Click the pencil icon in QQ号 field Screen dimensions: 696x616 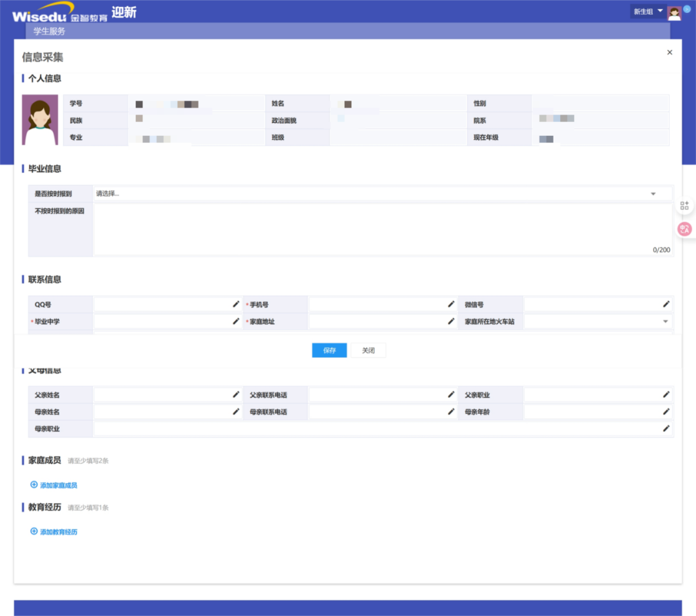(236, 304)
